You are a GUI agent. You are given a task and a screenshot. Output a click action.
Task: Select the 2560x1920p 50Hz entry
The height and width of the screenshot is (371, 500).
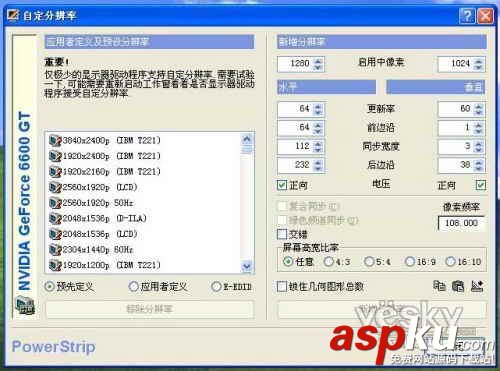(x=98, y=203)
